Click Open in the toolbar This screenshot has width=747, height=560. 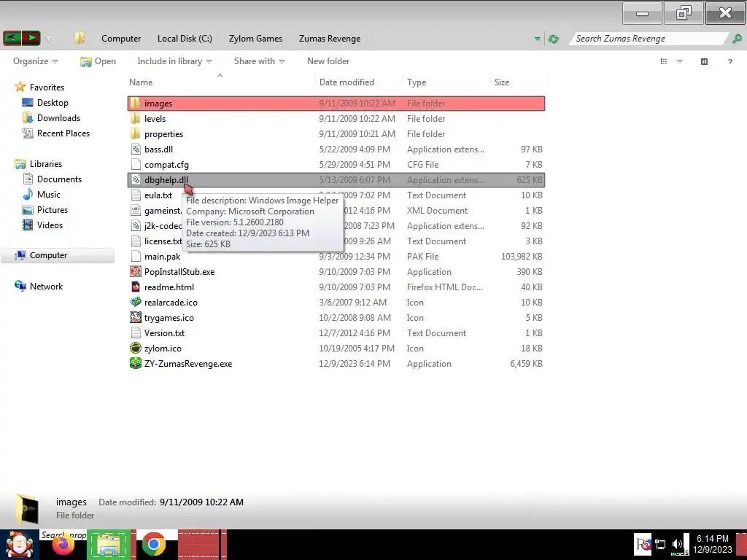(98, 61)
